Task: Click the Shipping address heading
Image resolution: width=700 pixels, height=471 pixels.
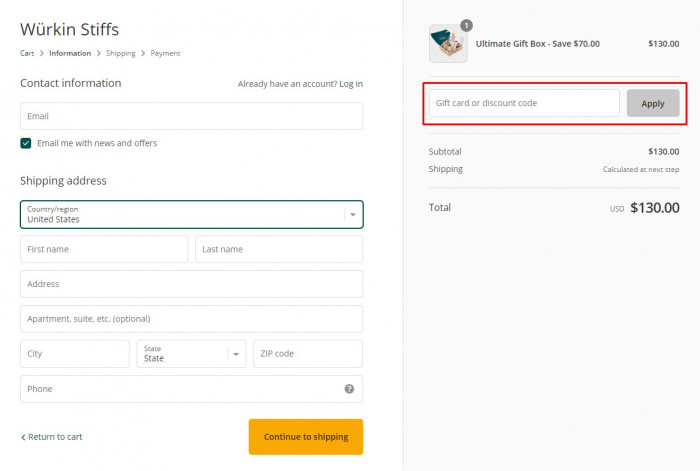Action: tap(63, 181)
